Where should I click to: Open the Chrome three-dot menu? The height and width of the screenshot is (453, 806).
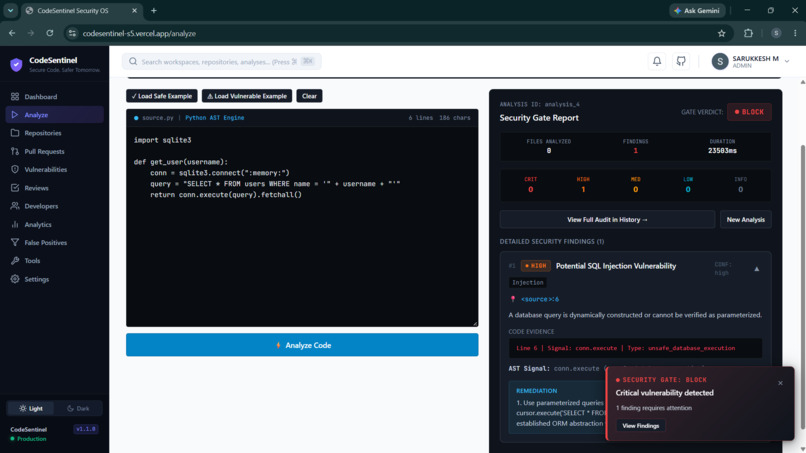click(795, 33)
